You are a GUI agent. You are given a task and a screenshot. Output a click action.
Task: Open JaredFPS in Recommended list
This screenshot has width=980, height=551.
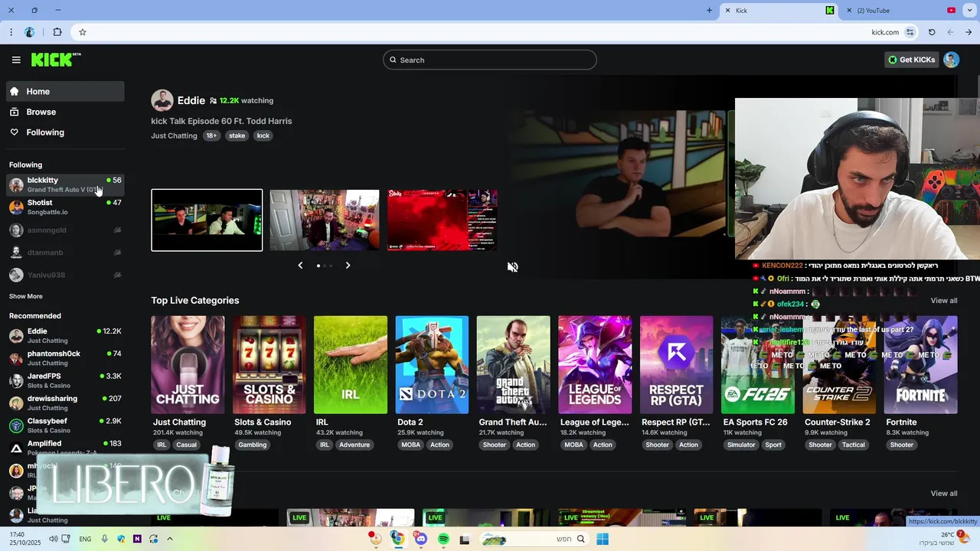65,380
